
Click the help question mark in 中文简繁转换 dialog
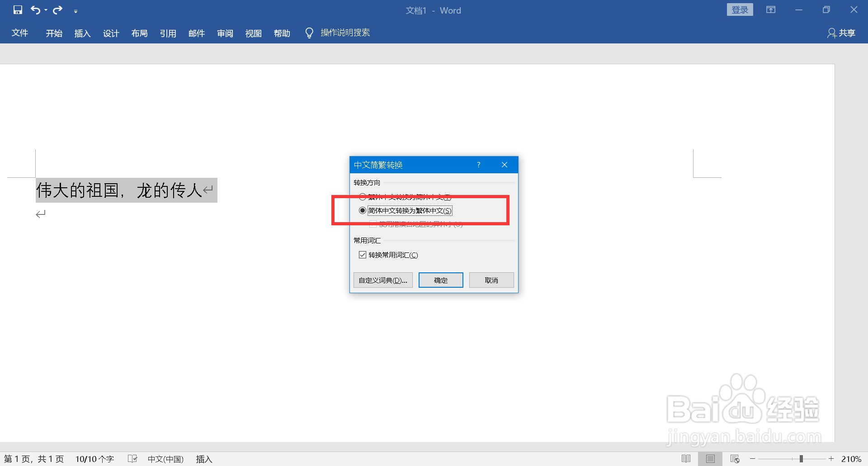478,165
